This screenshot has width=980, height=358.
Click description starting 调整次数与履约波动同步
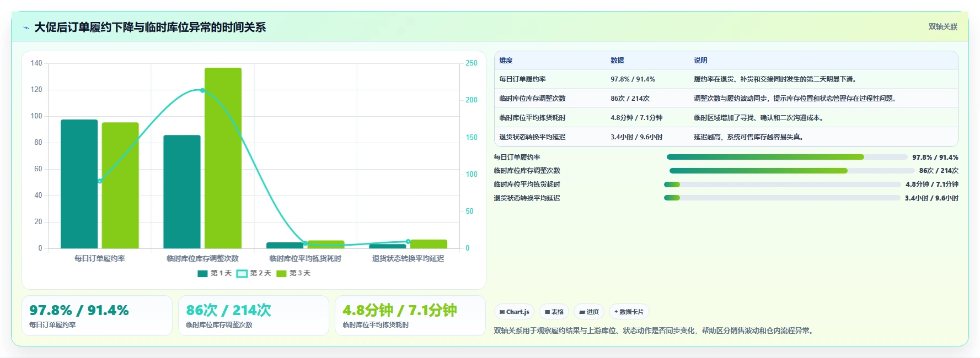point(796,99)
